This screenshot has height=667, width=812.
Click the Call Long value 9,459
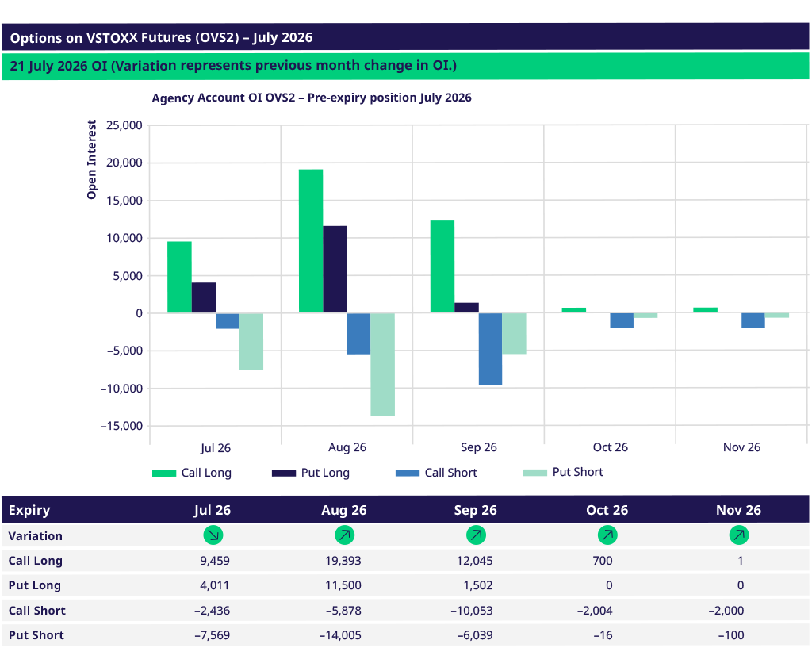pyautogui.click(x=215, y=561)
